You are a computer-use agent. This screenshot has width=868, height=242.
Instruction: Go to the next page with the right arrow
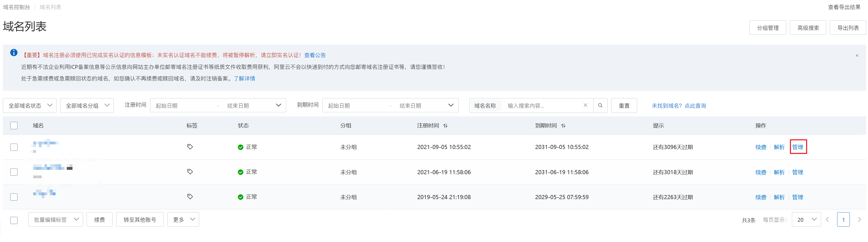[x=859, y=219]
